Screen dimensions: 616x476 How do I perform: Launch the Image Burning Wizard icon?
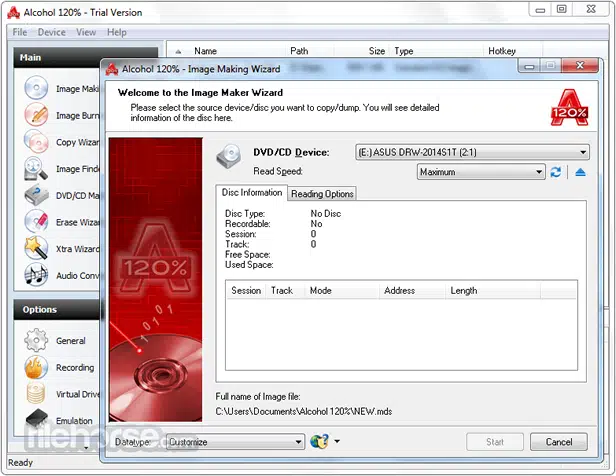(36, 114)
